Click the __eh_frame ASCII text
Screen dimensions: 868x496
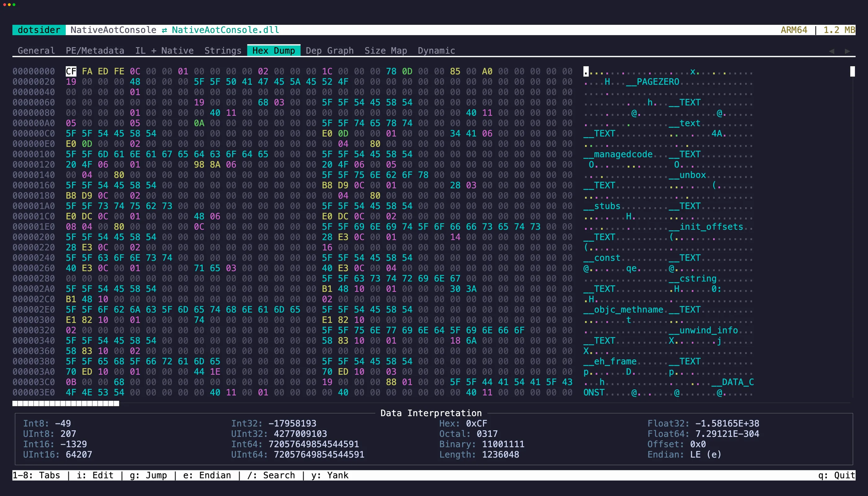click(x=610, y=361)
